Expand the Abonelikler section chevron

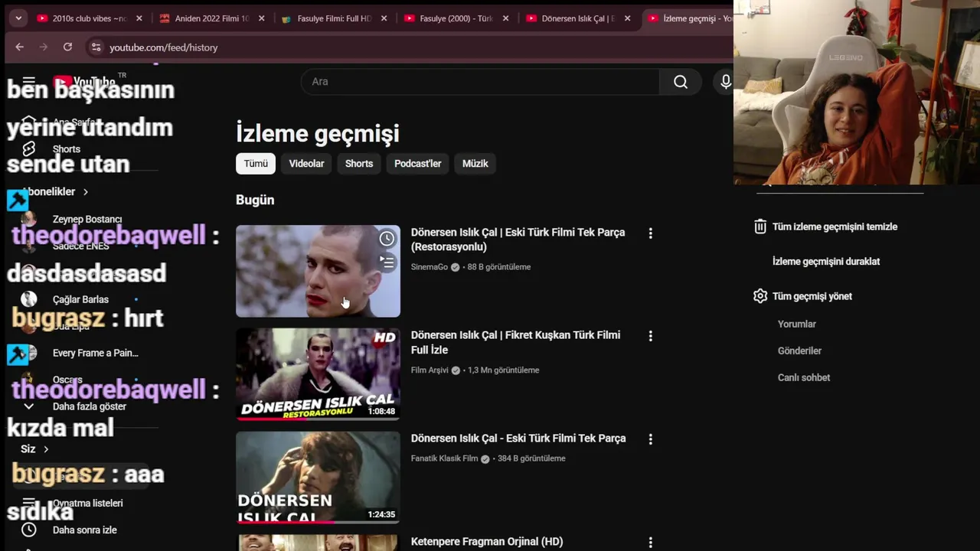tap(86, 192)
